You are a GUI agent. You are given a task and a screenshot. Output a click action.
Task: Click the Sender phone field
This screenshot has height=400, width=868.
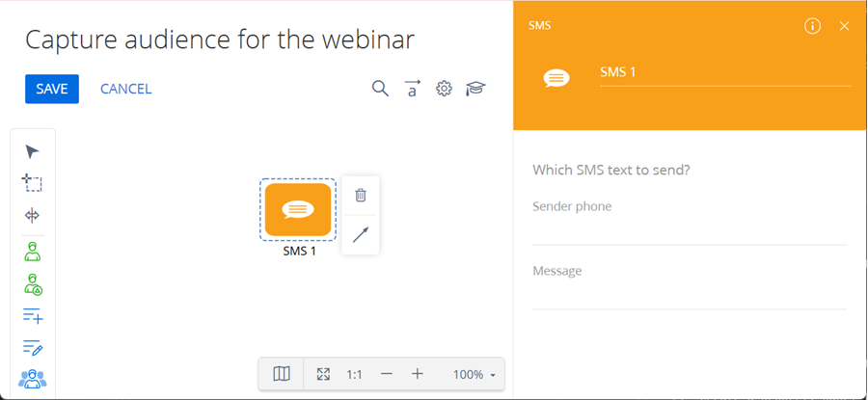(689, 231)
